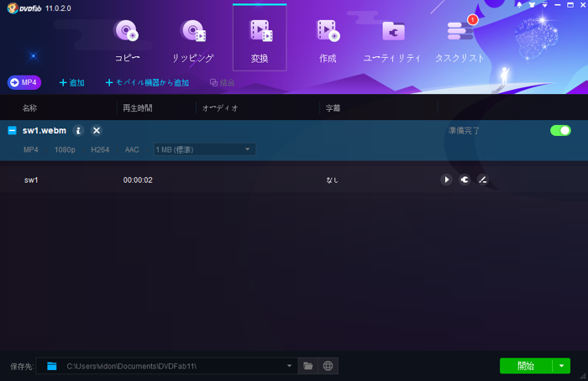Click the subtitle value なし

click(x=332, y=180)
